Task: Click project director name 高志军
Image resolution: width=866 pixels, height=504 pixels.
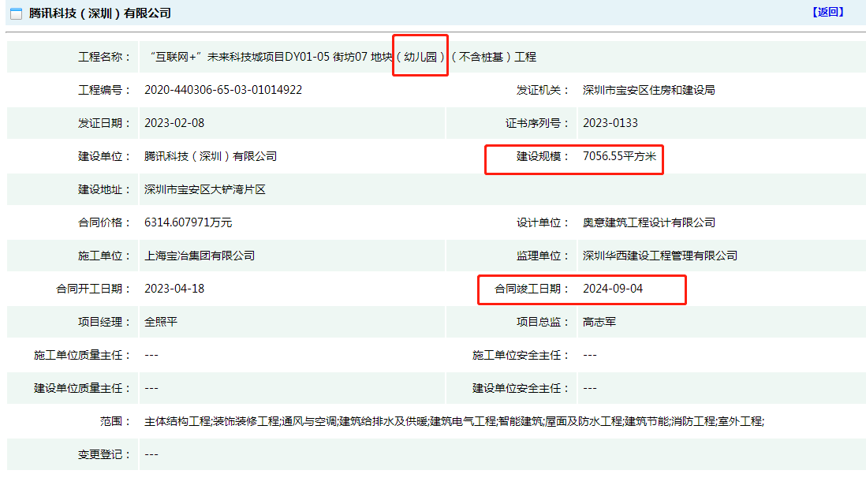Action: tap(599, 322)
